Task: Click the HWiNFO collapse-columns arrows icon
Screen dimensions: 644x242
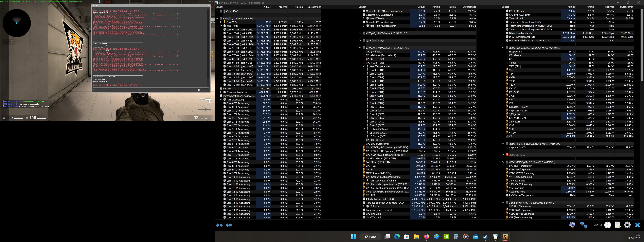Action: [x=229, y=225]
